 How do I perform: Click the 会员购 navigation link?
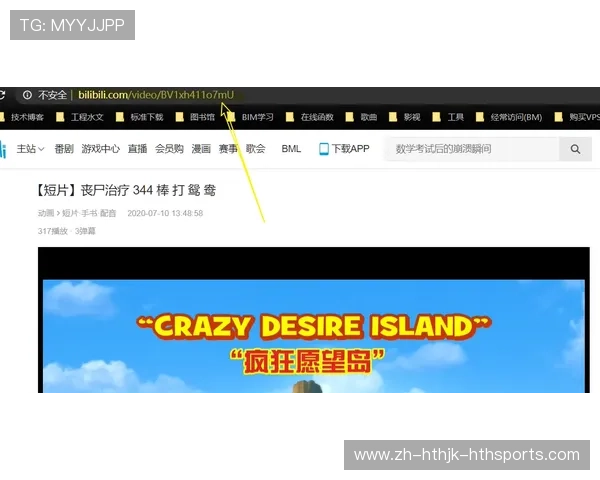(169, 149)
